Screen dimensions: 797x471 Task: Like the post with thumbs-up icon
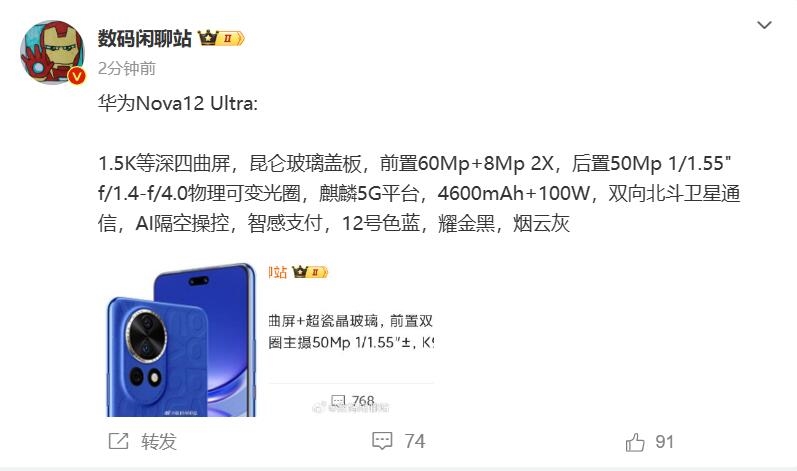(635, 442)
